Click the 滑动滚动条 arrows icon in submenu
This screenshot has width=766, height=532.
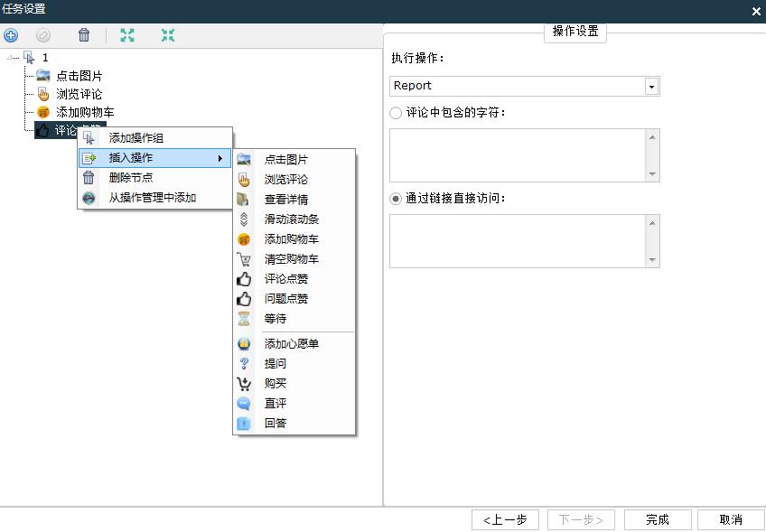click(x=244, y=219)
